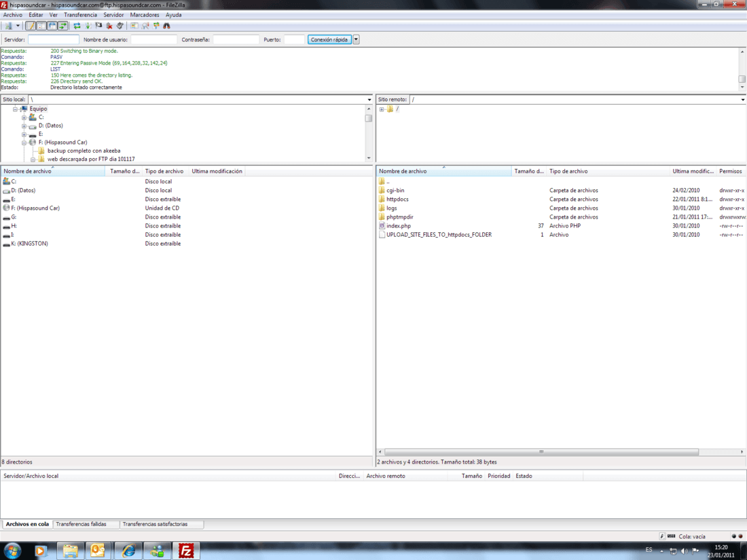This screenshot has height=560, width=747.
Task: Open the directory listing filters dialog
Action: pyautogui.click(x=134, y=26)
